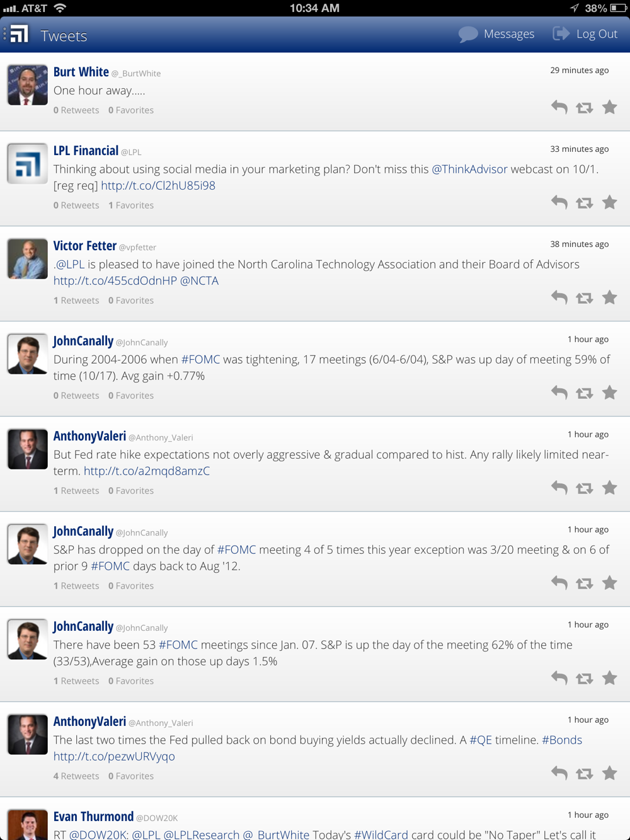Tap the Log Out button
The image size is (630, 840).
click(x=585, y=34)
